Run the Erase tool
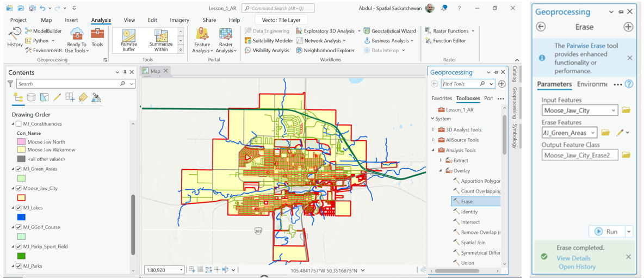The height and width of the screenshot is (278, 644). (606, 231)
